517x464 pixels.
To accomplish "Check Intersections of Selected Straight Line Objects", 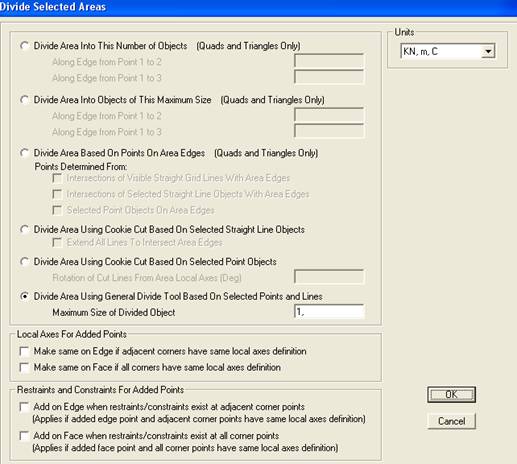I will tap(57, 194).
